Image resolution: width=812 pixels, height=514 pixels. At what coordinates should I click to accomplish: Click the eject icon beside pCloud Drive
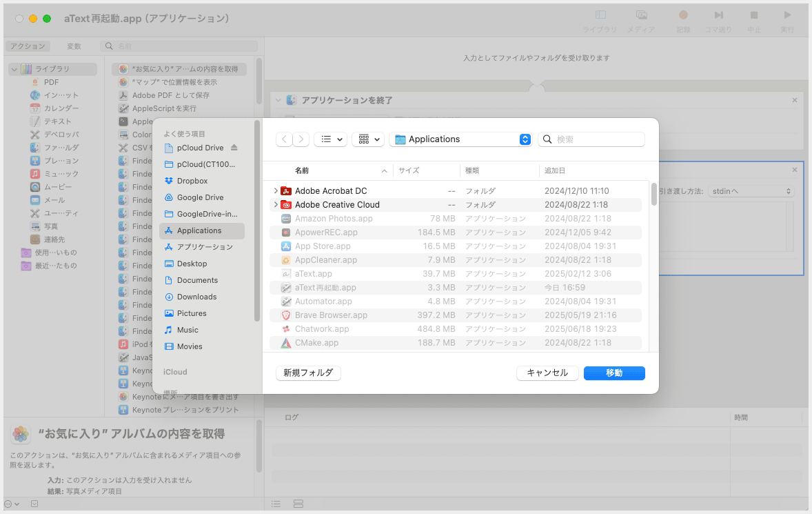click(x=234, y=148)
